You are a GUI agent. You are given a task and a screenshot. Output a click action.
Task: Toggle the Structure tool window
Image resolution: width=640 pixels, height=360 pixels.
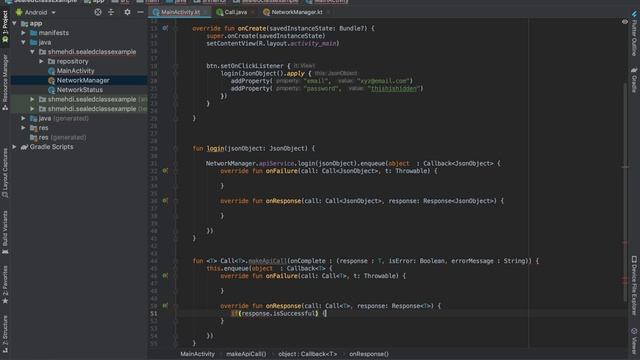pyautogui.click(x=5, y=334)
